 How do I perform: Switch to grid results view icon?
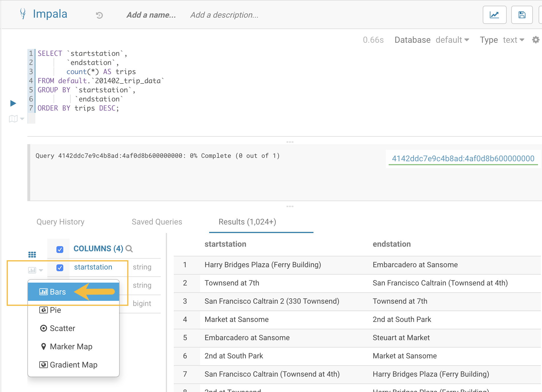(x=32, y=254)
